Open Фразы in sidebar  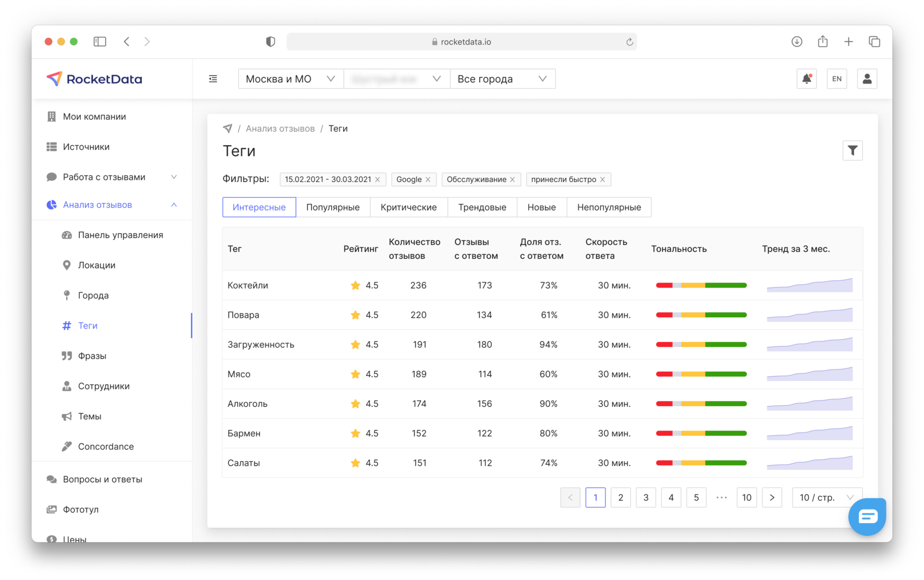pyautogui.click(x=112, y=356)
